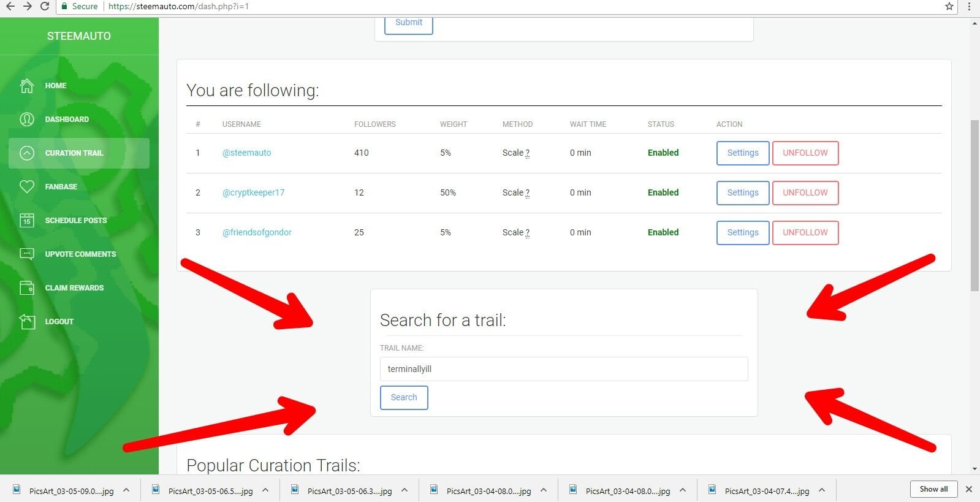Open the Dashboard menu item

click(x=79, y=120)
